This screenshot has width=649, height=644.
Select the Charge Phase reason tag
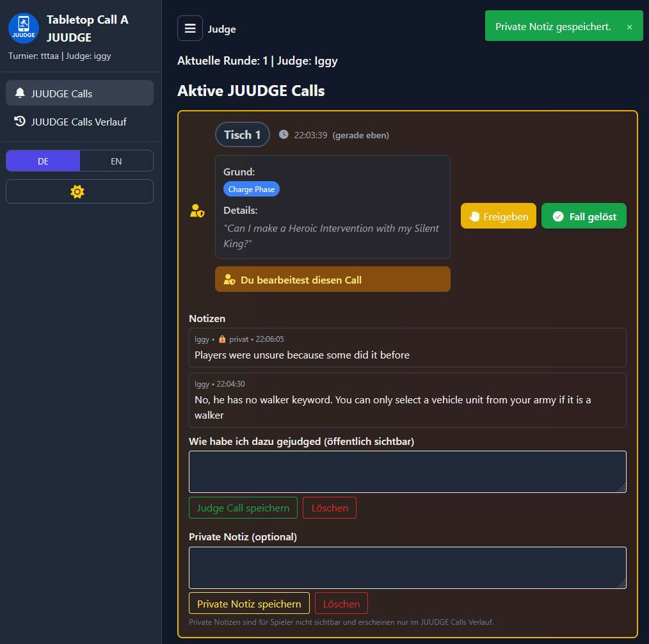(252, 189)
